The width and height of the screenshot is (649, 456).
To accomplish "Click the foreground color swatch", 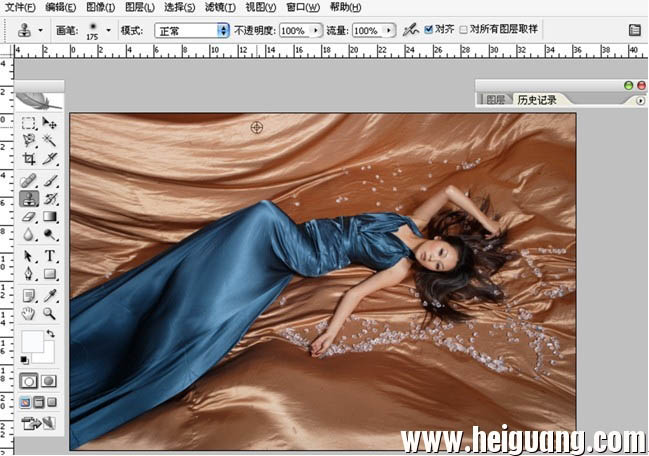I will [33, 341].
